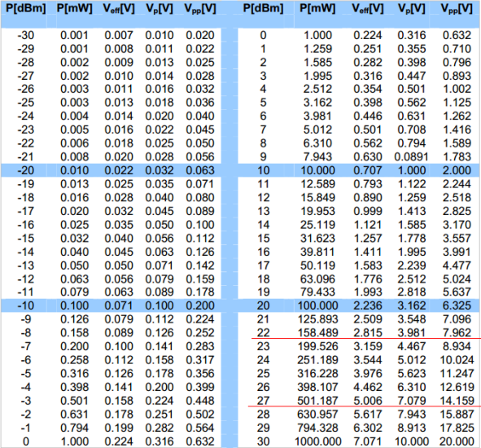
Task: Select the 125.893 mW cell
Action: coord(317,319)
